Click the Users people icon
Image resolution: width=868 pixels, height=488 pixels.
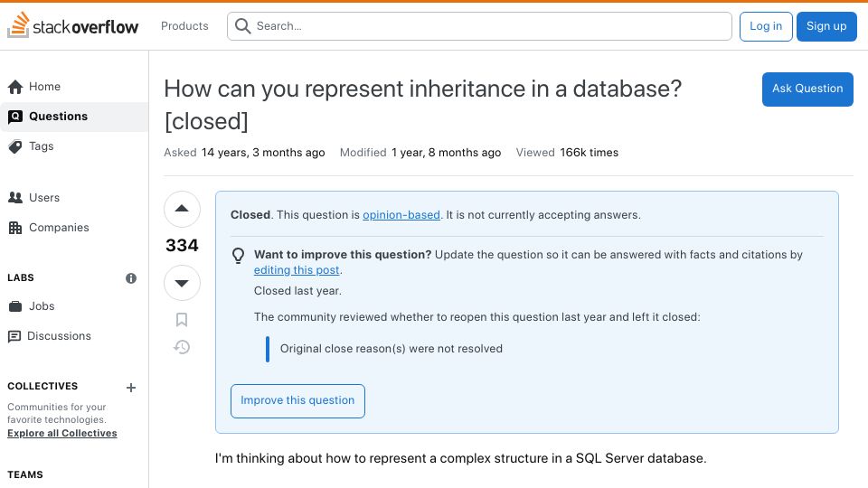(15, 198)
